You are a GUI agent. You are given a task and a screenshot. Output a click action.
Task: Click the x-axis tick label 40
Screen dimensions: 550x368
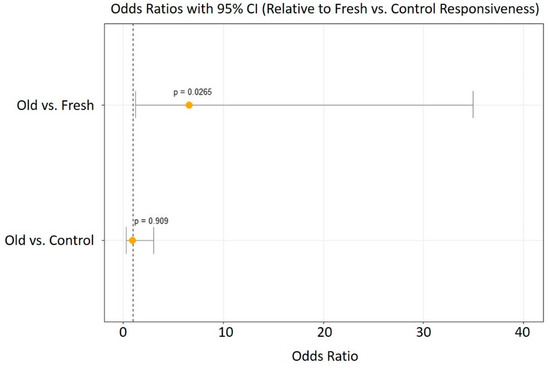click(523, 332)
